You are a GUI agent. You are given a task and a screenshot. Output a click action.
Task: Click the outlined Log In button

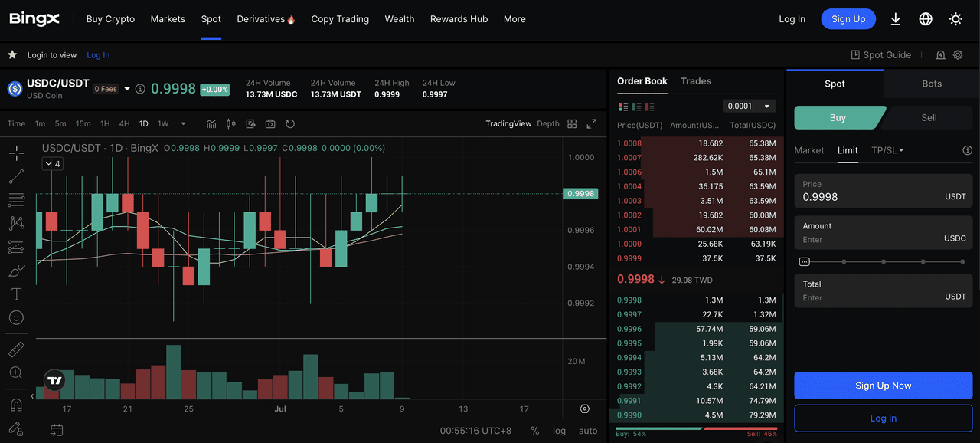pyautogui.click(x=884, y=418)
